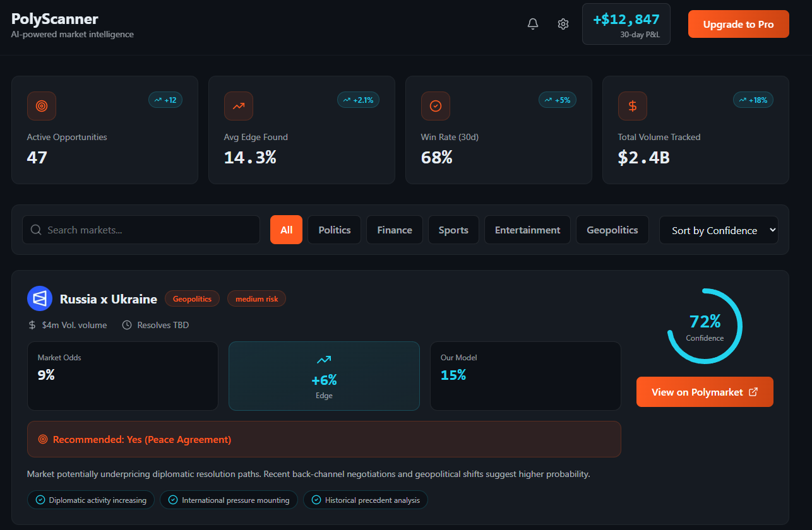Open the Sort by Confidence dropdown
Screen dimensions: 812x530
719,230
